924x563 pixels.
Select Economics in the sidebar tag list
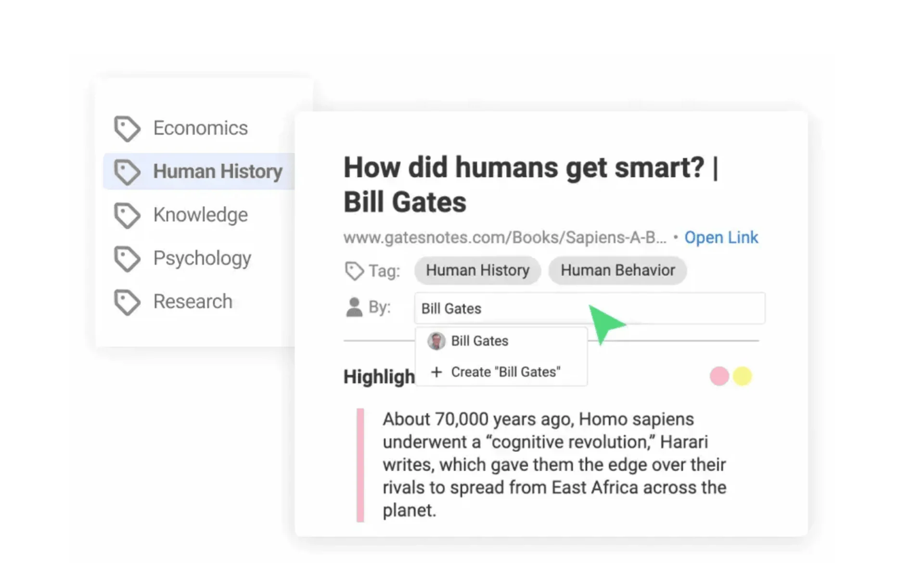click(201, 128)
